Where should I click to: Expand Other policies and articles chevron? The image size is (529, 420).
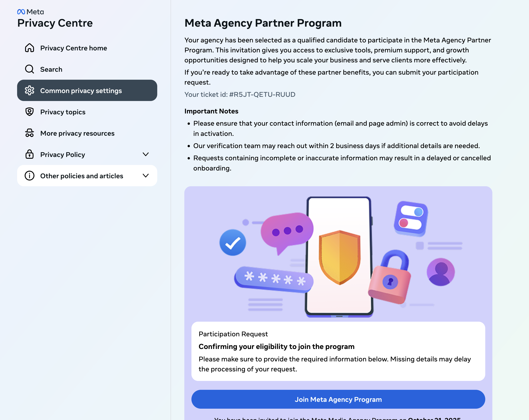pos(146,176)
